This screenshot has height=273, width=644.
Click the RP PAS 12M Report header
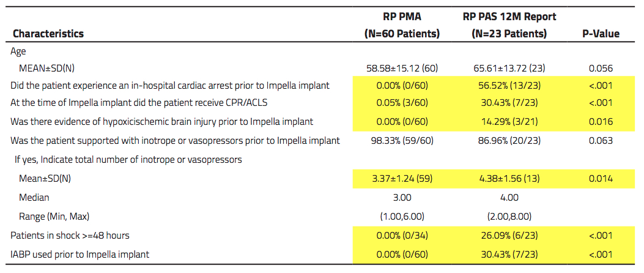coord(509,25)
